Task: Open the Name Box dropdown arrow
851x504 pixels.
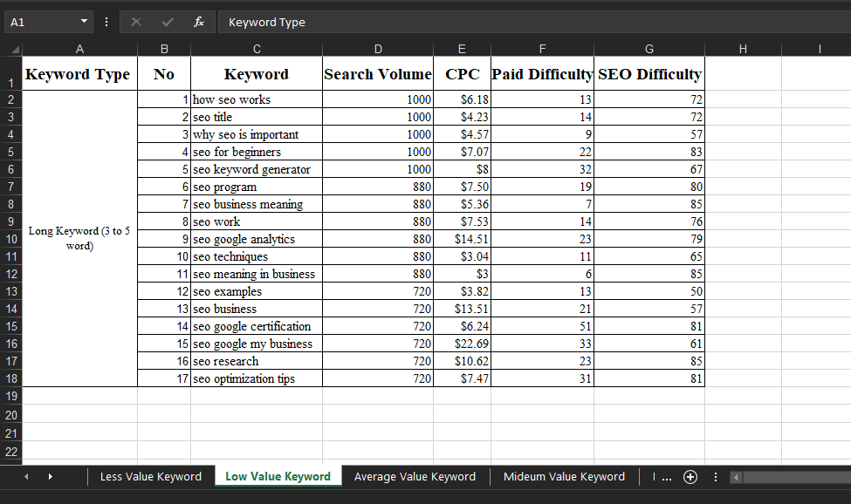Action: click(84, 22)
